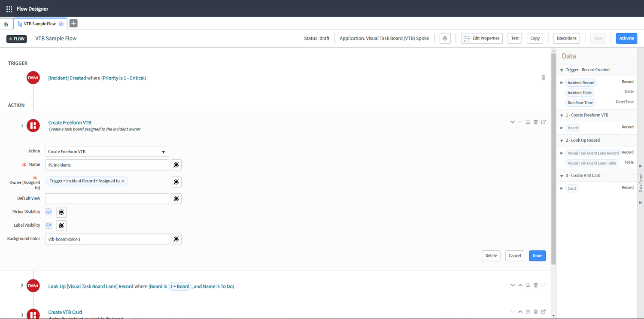This screenshot has width=644, height=319.
Task: Click the home tab icon
Action: 6,24
